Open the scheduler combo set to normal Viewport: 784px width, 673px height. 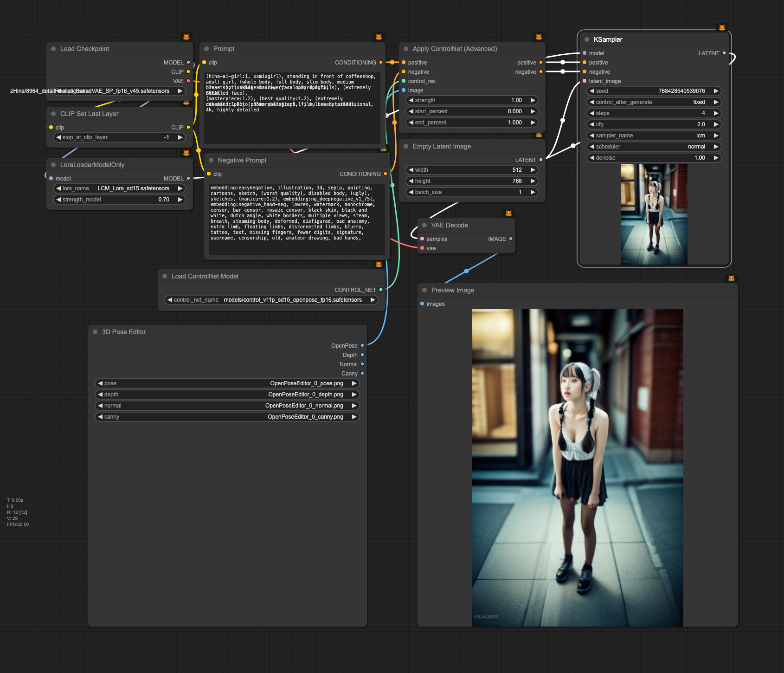tap(654, 147)
